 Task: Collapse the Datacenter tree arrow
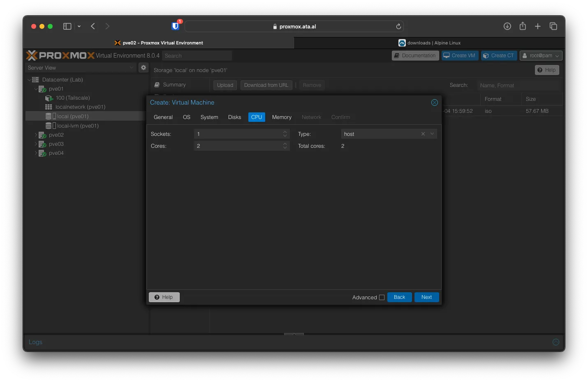(x=29, y=80)
